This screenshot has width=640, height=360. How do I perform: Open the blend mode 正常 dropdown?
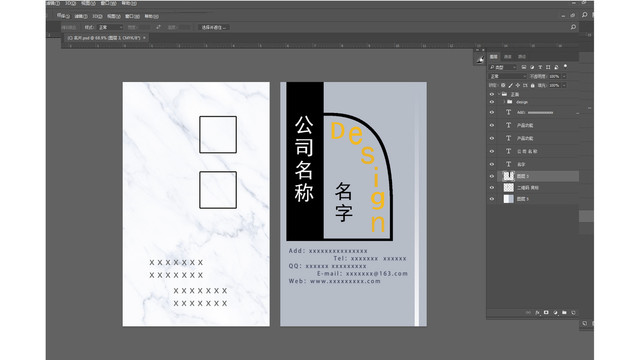[507, 76]
